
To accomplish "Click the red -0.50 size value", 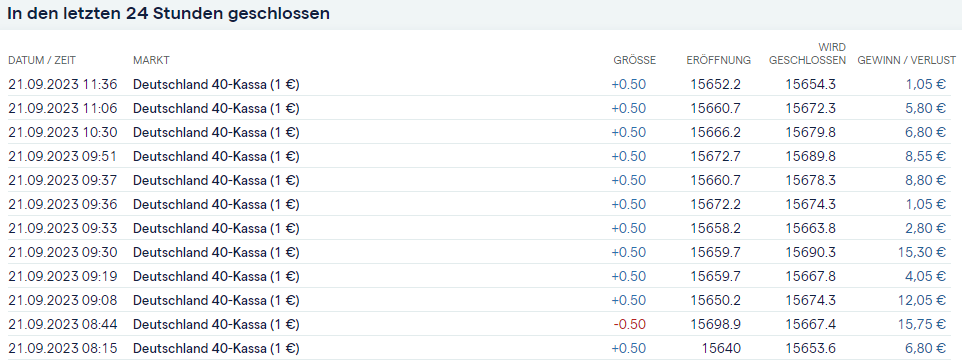I will point(630,324).
